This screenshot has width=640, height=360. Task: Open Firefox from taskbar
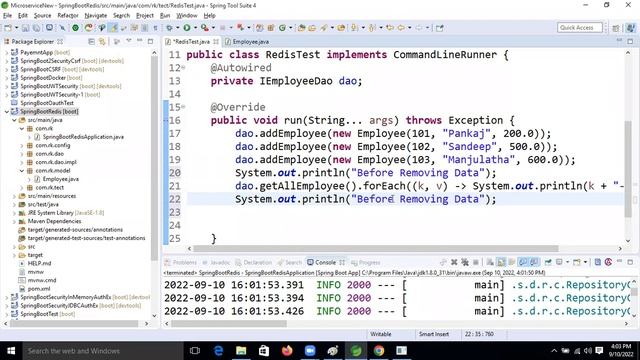coord(287,351)
